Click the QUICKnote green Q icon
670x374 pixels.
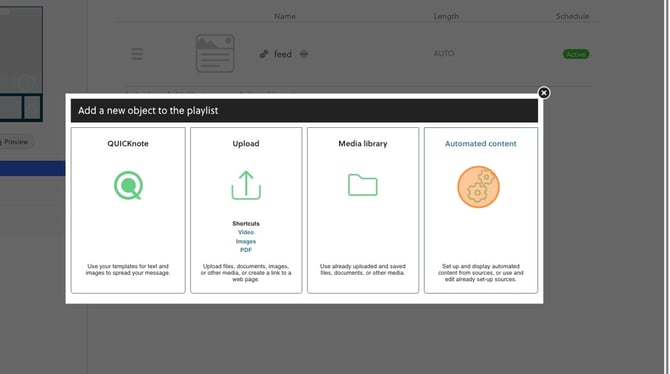128,186
